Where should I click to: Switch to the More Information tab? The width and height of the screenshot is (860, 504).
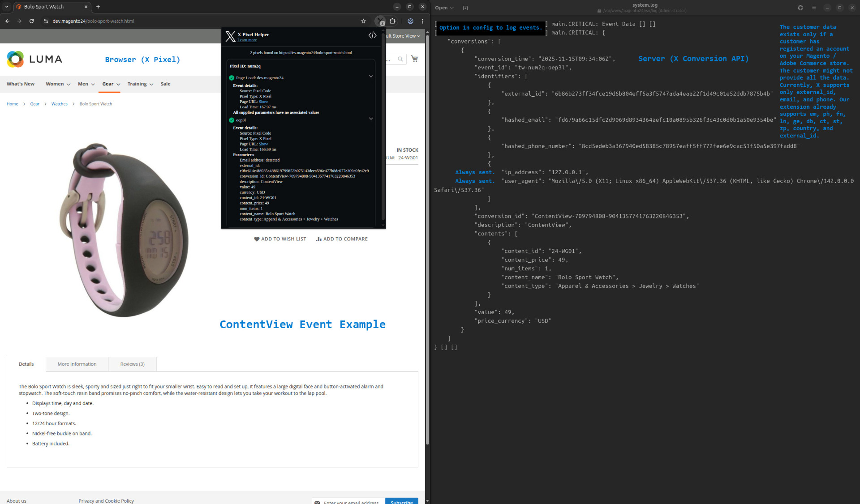pos(77,364)
